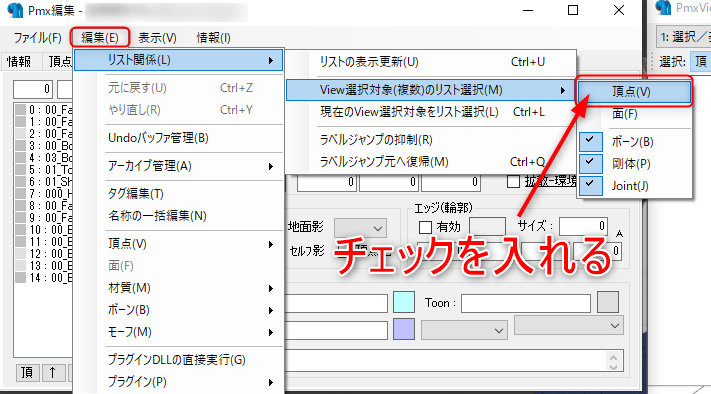Screen dimensions: 711x394
Task: Enable the エッジ 有効 checkbox
Action: pos(425,227)
